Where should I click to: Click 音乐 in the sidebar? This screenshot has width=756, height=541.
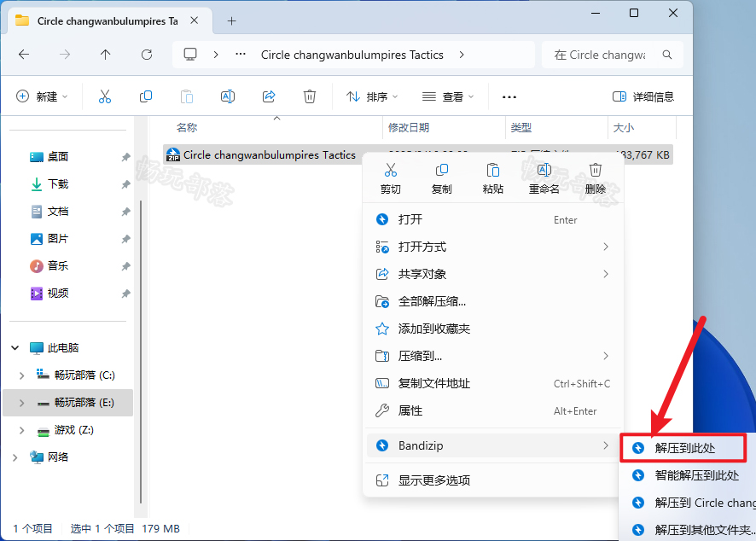point(58,265)
